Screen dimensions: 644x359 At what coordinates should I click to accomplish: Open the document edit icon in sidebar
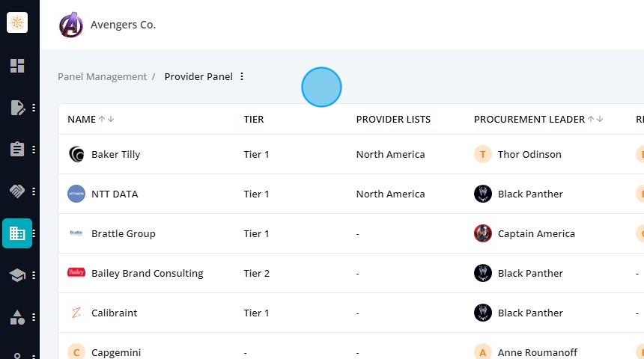(17, 108)
